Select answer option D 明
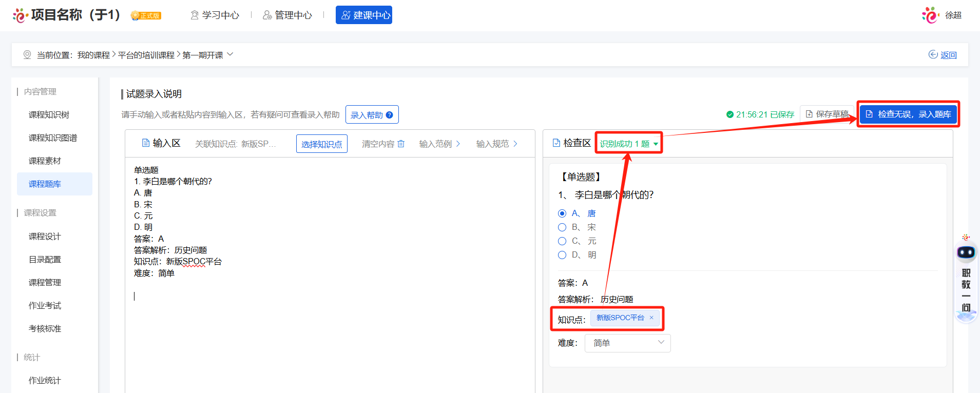 tap(562, 255)
